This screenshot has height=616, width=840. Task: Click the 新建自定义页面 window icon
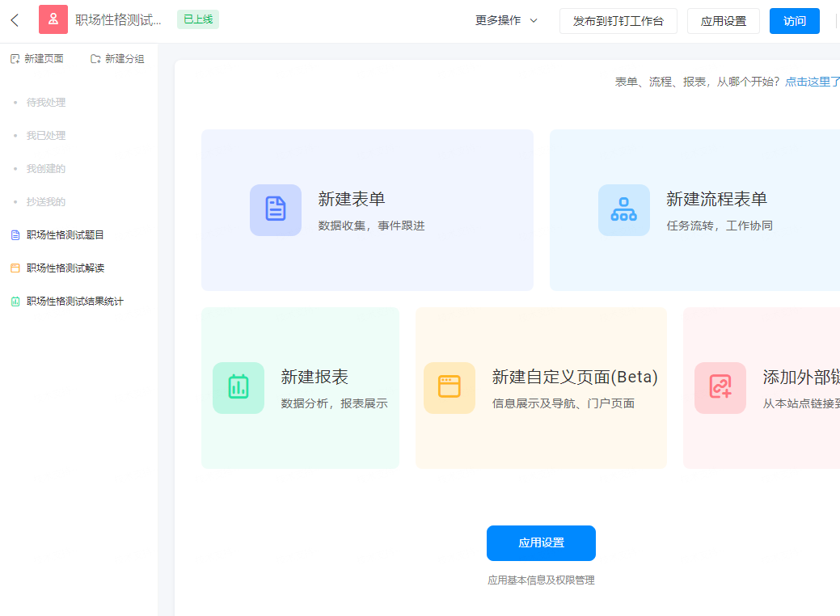click(x=449, y=388)
